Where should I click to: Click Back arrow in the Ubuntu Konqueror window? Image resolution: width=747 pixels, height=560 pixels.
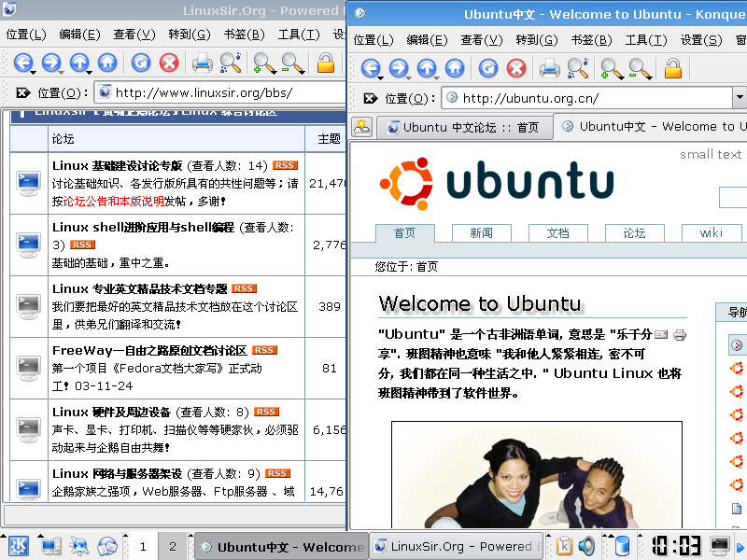tap(370, 68)
